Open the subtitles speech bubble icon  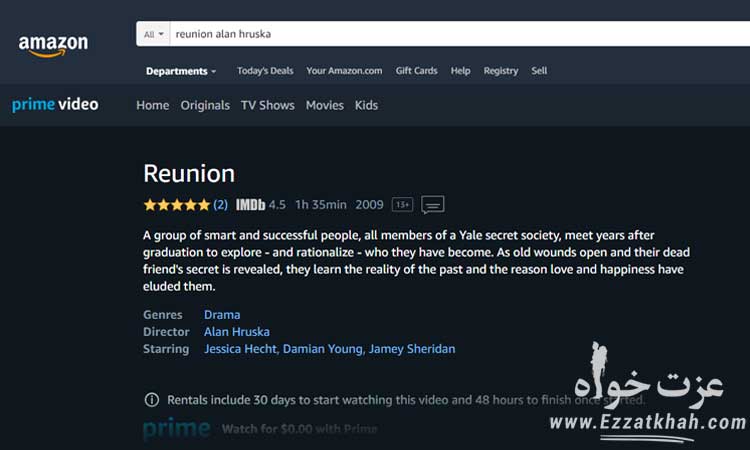tap(432, 205)
